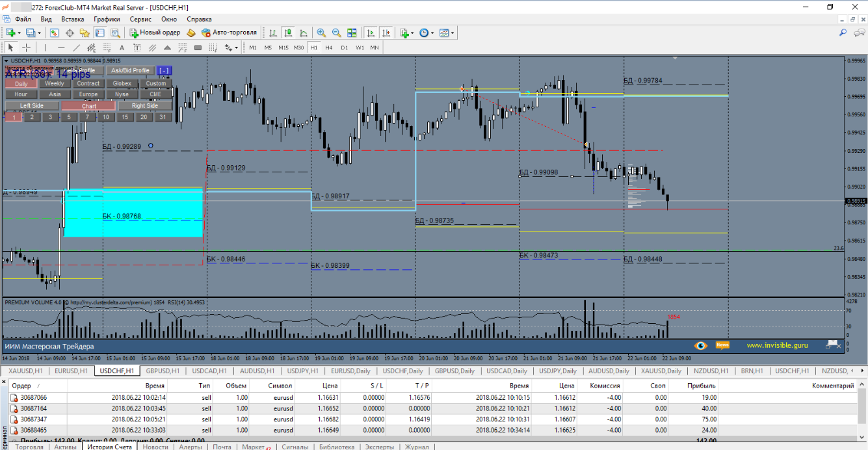Switch chart to candlesticks view
This screenshot has width=868, height=450.
[x=287, y=33]
